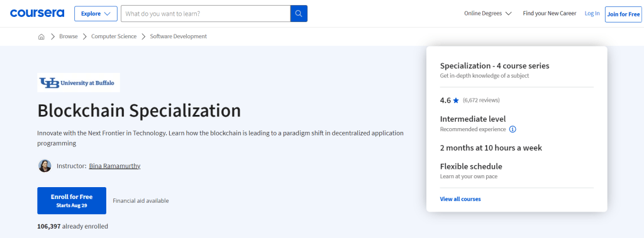The width and height of the screenshot is (644, 238).
Task: Click the 106,397 already enrolled text
Action: (73, 226)
